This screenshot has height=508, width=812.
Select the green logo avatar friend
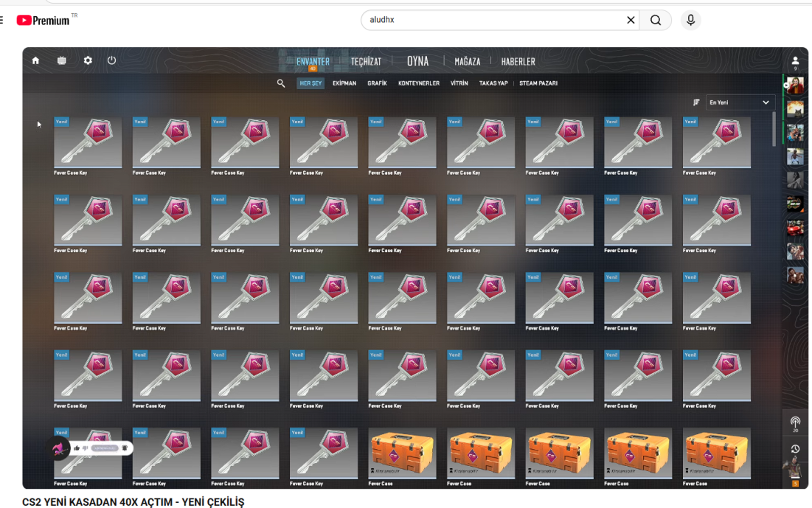click(x=796, y=204)
